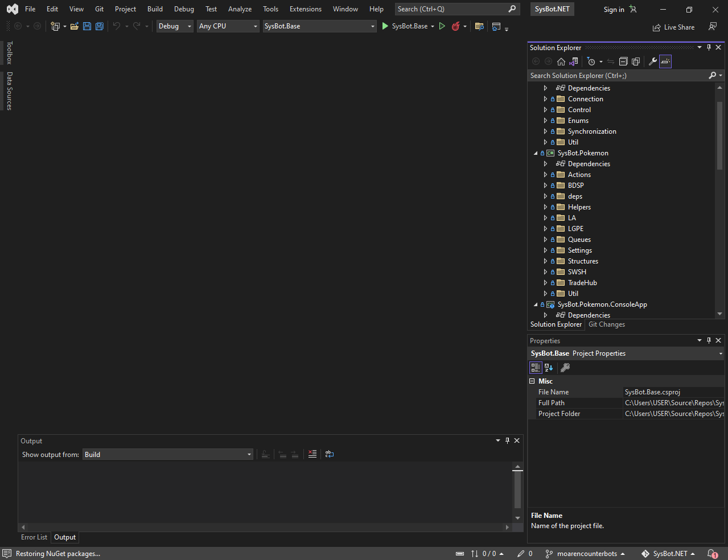The height and width of the screenshot is (560, 728).
Task: Open the Build menu
Action: click(155, 9)
